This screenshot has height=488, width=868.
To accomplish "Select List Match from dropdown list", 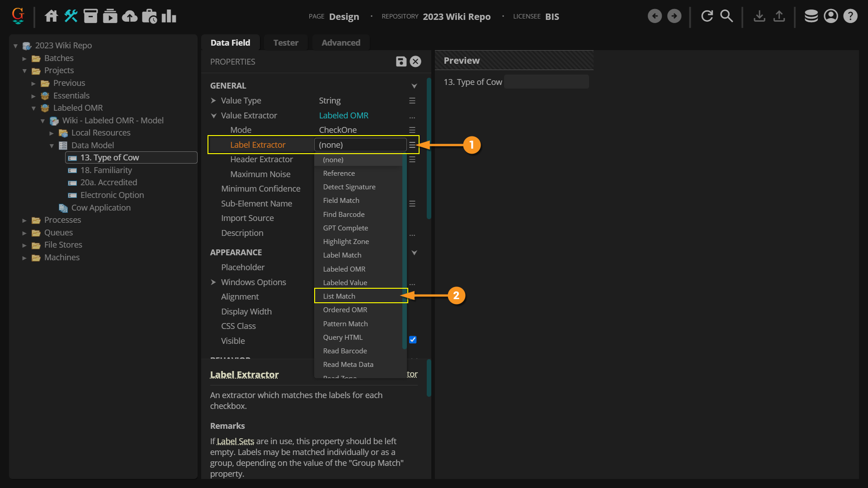I will pyautogui.click(x=339, y=296).
